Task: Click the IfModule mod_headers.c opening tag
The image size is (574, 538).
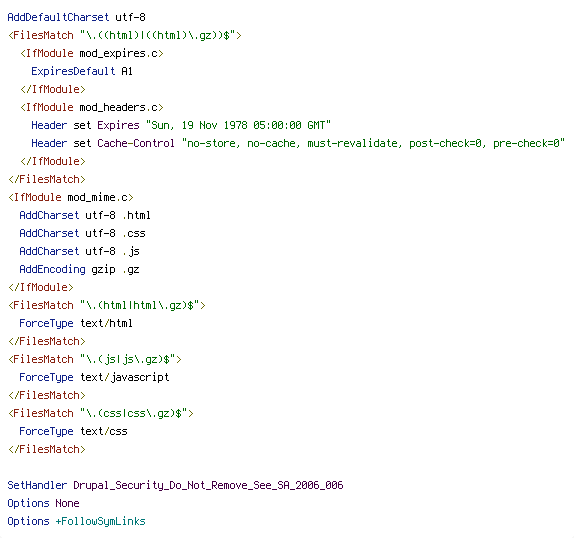Action: tap(92, 107)
